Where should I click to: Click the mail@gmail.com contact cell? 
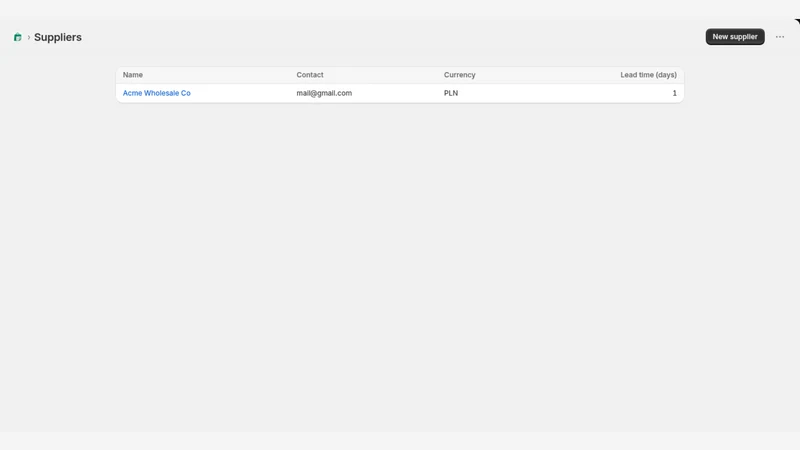[x=324, y=93]
